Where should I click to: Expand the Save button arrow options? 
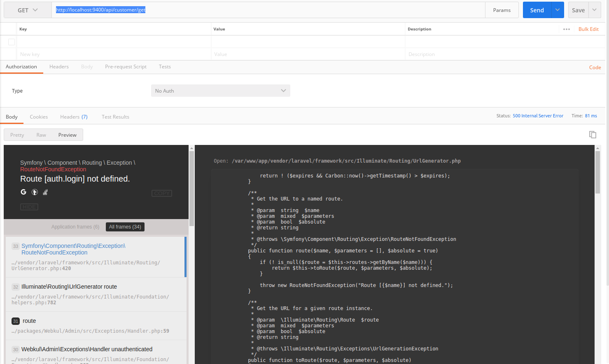pos(595,10)
